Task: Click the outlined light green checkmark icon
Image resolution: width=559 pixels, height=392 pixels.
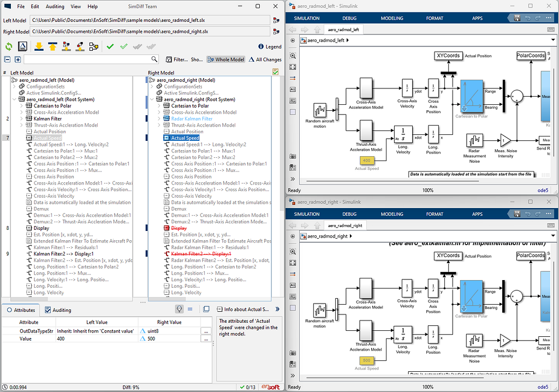Action: [x=124, y=46]
